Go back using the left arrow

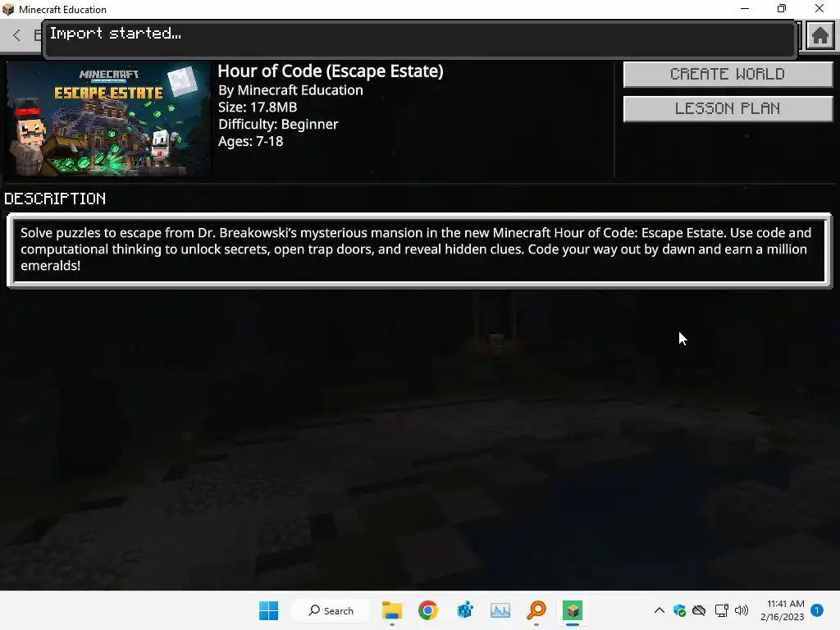click(16, 35)
